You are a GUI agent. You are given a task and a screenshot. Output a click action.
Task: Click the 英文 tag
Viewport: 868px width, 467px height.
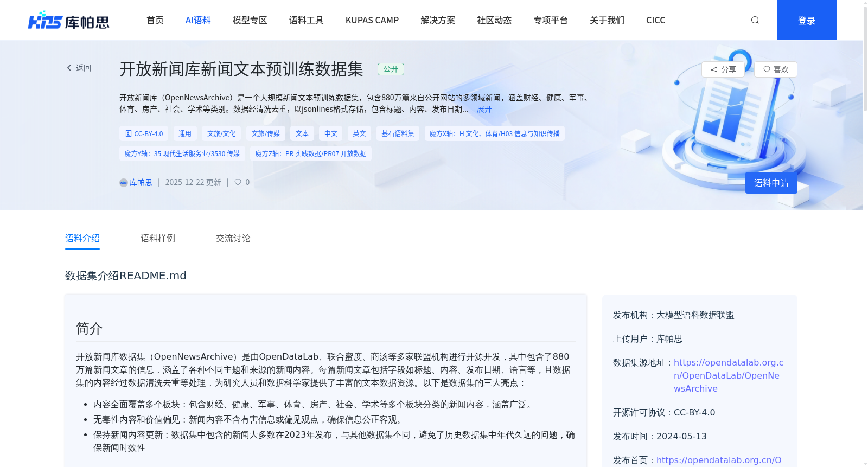(x=359, y=133)
